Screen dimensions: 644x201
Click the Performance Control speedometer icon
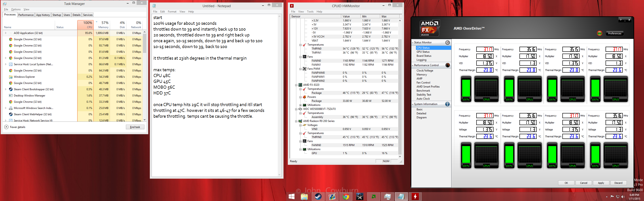[447, 65]
